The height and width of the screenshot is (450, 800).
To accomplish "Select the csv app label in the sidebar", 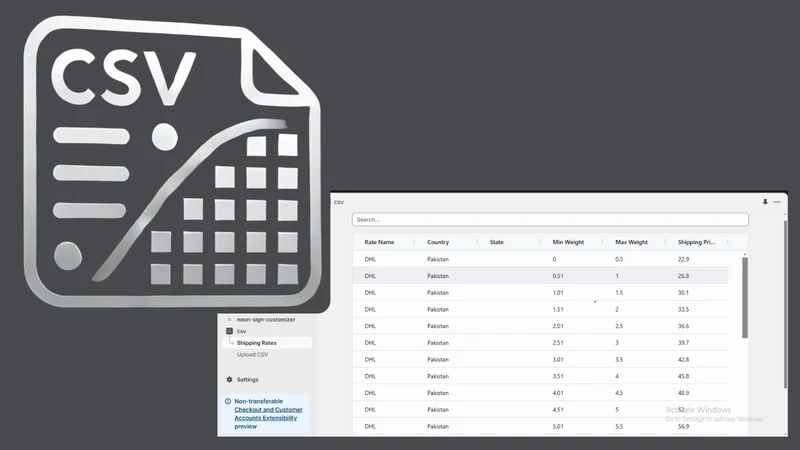I will pos(241,331).
